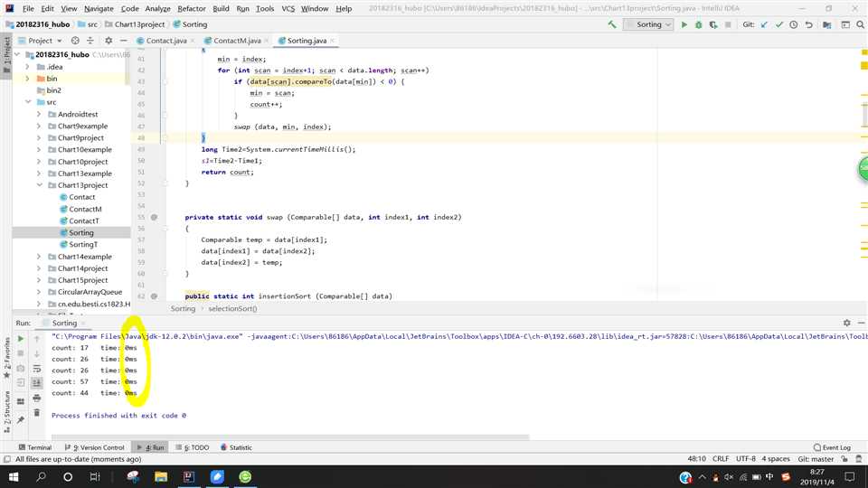Open the Favorites side tool window
The width and height of the screenshot is (868, 488).
(6, 357)
